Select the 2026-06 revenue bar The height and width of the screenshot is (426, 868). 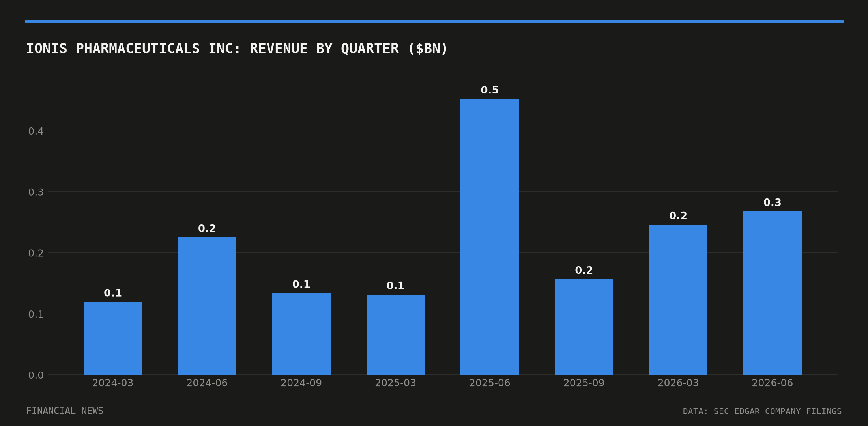[773, 293]
